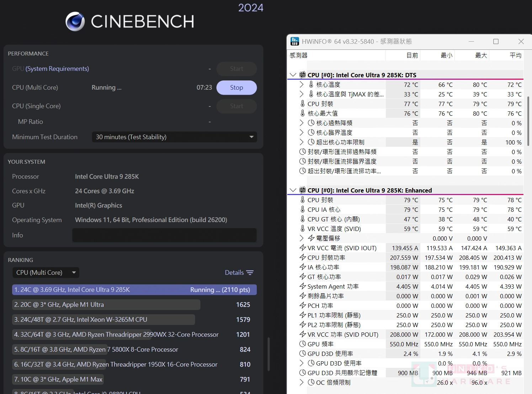Screen dimensions: 532x394
Task: Open the GPU System Requirements link
Action: [x=57, y=69]
